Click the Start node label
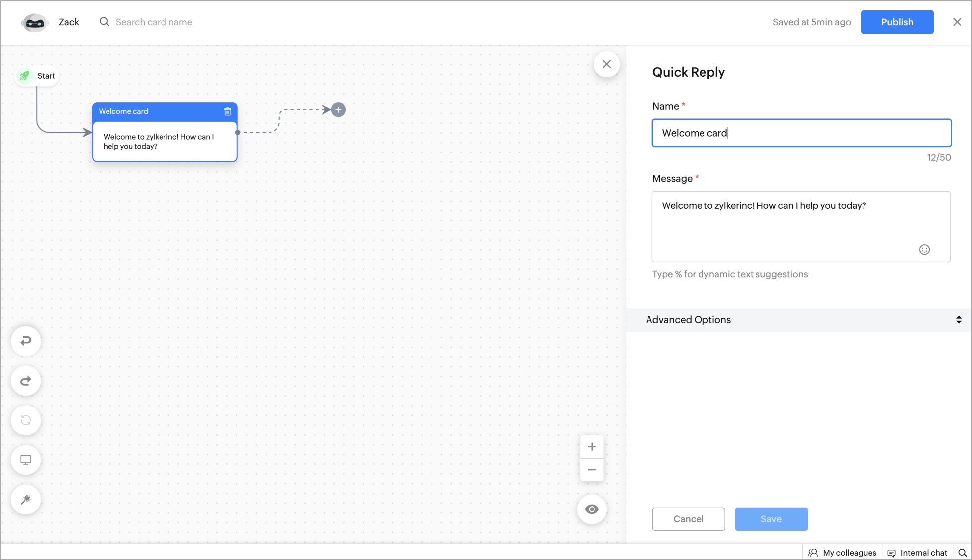 (46, 76)
